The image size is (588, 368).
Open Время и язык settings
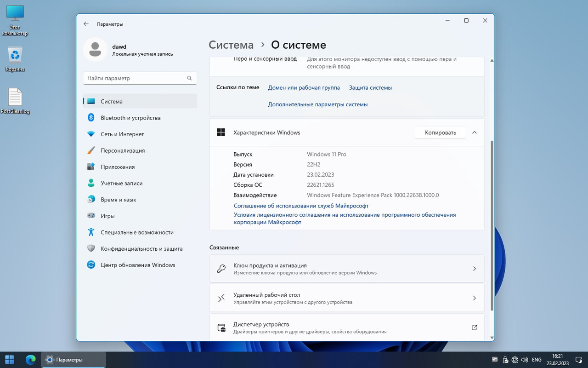coord(140,200)
